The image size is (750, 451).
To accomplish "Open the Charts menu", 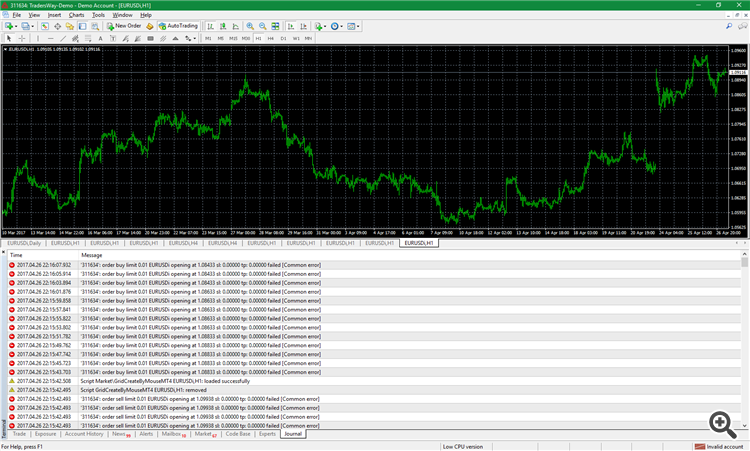I will pyautogui.click(x=76, y=15).
